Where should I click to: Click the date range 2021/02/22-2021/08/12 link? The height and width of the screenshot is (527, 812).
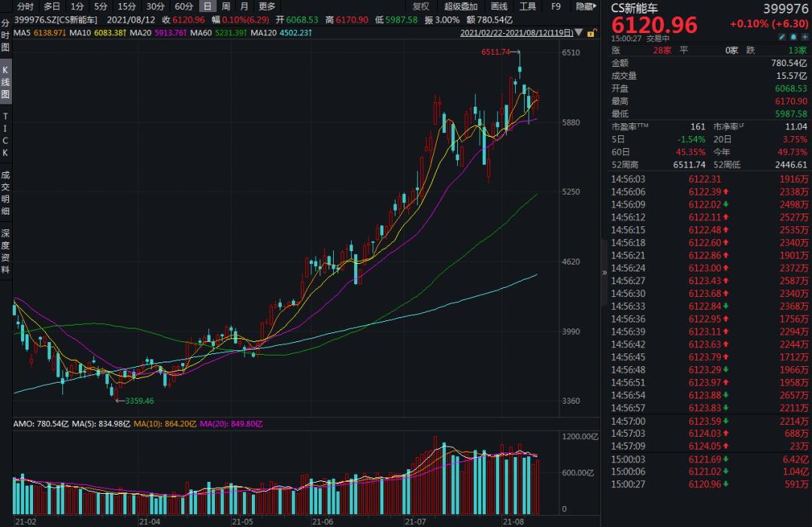pos(517,32)
